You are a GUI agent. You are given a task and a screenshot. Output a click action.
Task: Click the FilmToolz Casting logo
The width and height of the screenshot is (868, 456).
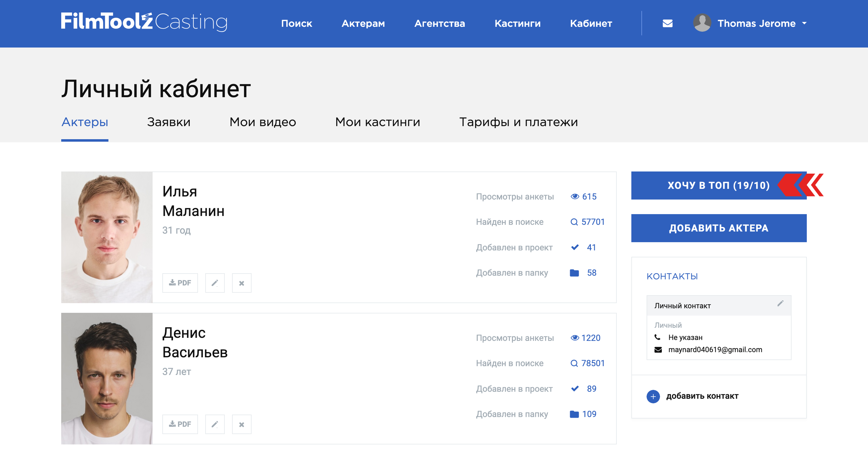144,22
